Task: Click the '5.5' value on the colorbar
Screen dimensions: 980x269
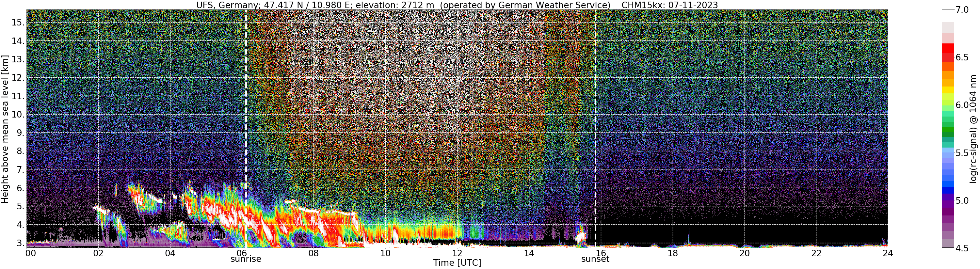Action: (962, 153)
